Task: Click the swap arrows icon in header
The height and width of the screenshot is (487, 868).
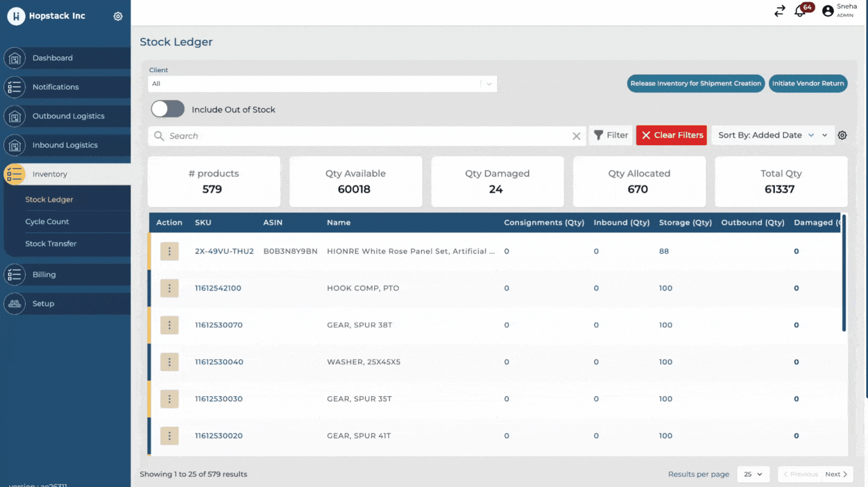Action: click(779, 11)
